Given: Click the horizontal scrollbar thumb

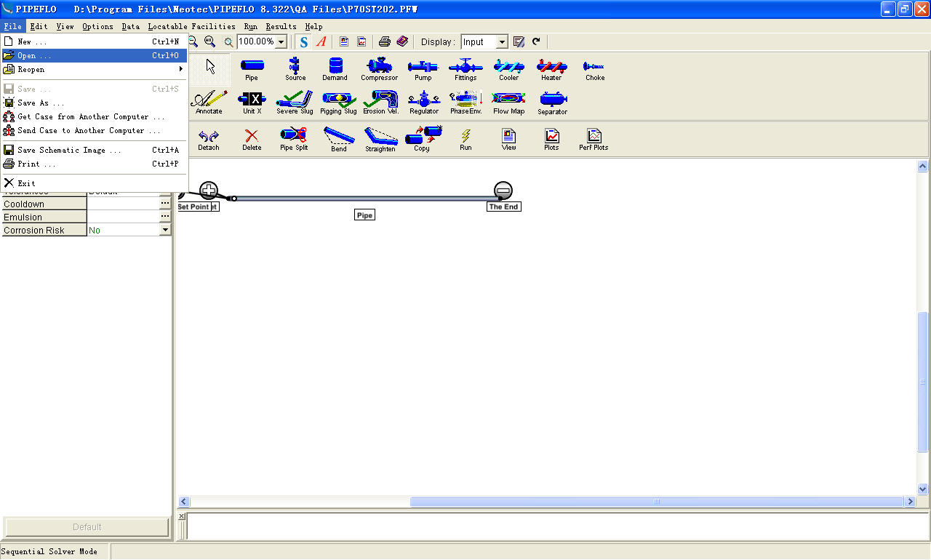Looking at the screenshot, I should coord(657,502).
